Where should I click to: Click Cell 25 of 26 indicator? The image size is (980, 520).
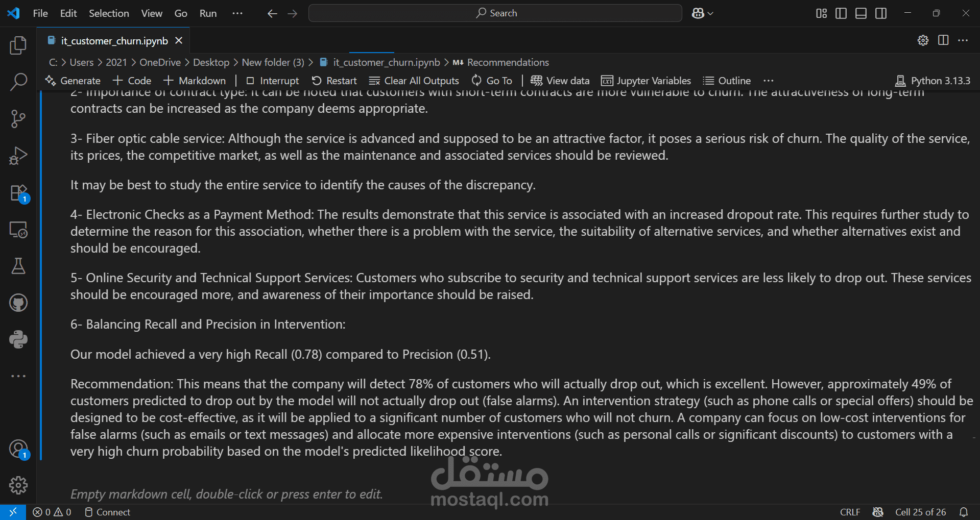coord(920,512)
